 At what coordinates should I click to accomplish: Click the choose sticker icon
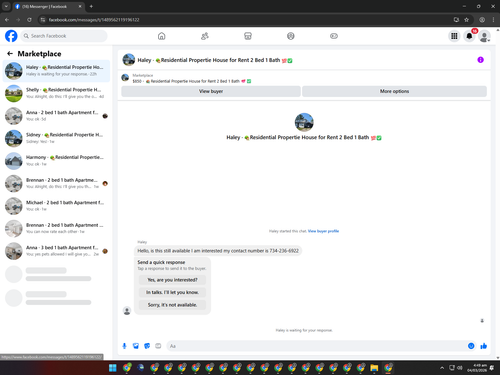point(147,346)
